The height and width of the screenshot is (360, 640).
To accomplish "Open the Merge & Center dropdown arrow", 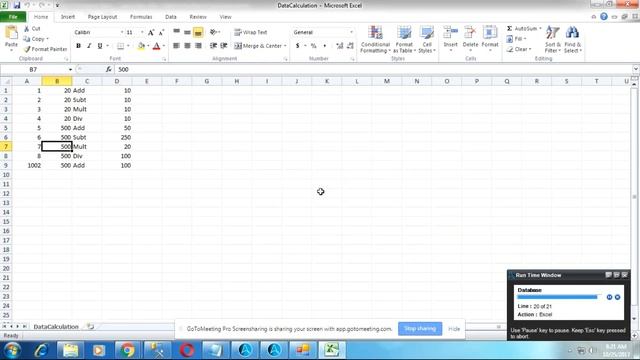I will 285,46.
